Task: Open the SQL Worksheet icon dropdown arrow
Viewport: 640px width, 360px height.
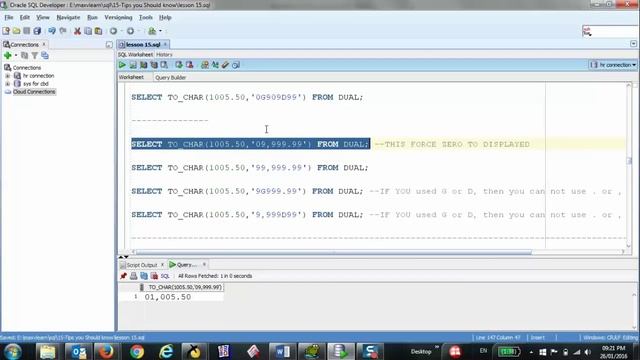Action: pyautogui.click(x=160, y=31)
